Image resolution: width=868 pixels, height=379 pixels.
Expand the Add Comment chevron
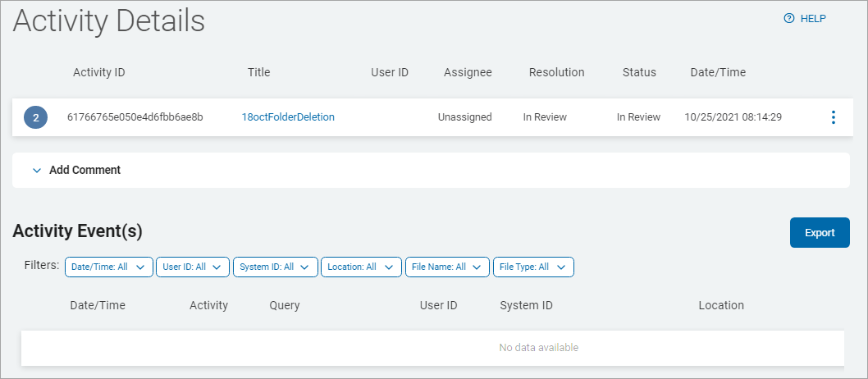coord(36,171)
